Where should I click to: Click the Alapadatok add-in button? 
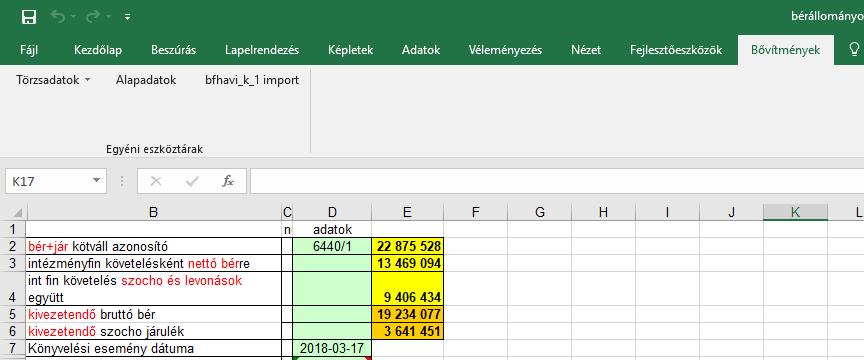pos(146,80)
